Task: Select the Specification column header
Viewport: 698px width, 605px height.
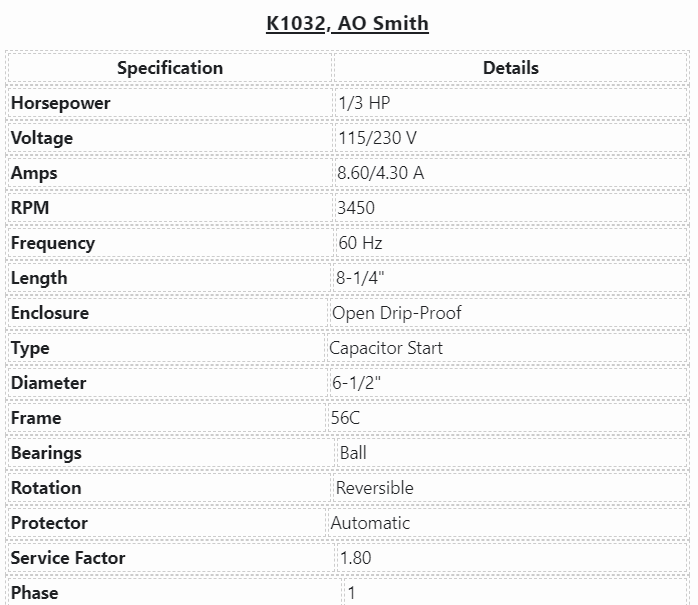Action: point(170,68)
